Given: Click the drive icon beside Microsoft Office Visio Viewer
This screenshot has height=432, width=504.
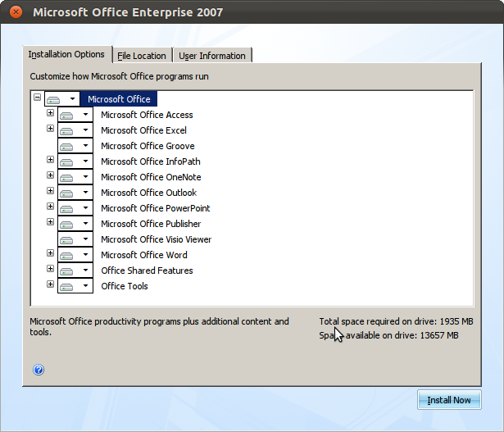Looking at the screenshot, I should pyautogui.click(x=66, y=240).
